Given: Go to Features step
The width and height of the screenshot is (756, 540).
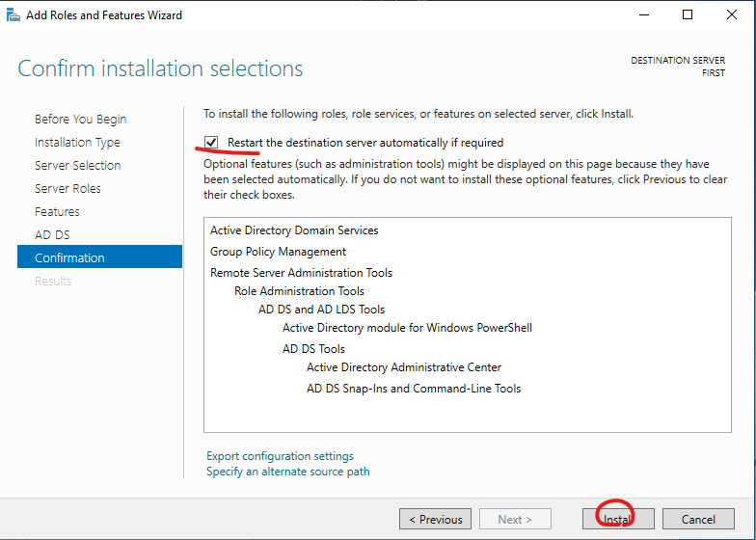Looking at the screenshot, I should (57, 212).
